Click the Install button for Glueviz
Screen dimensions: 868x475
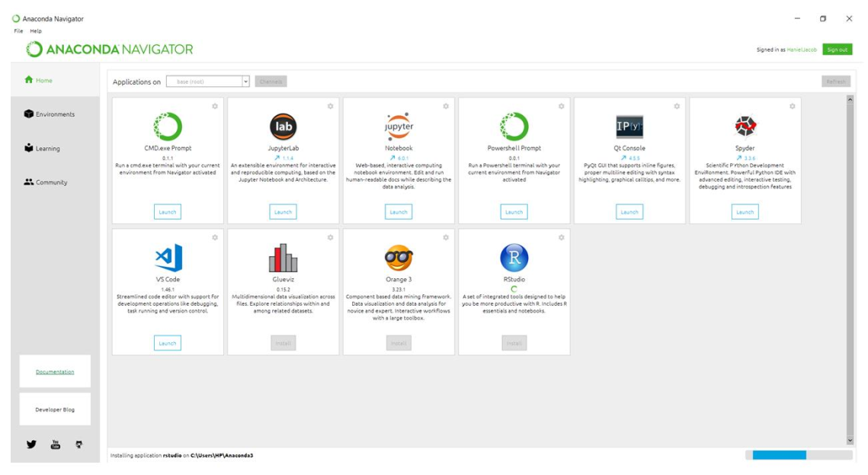[283, 343]
